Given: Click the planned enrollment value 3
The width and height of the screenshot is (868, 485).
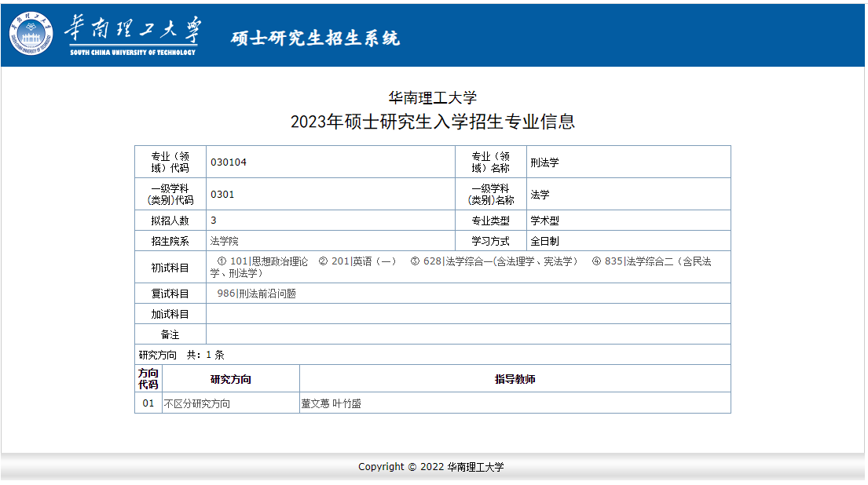Looking at the screenshot, I should pyautogui.click(x=214, y=220).
